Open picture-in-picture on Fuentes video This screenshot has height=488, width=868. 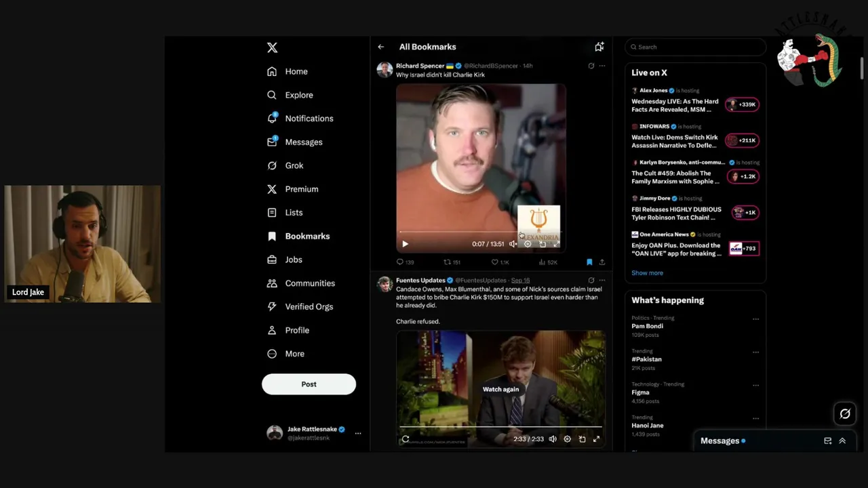click(582, 439)
